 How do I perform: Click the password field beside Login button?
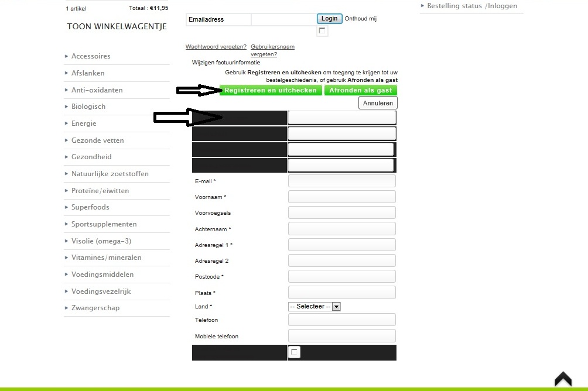coord(284,19)
